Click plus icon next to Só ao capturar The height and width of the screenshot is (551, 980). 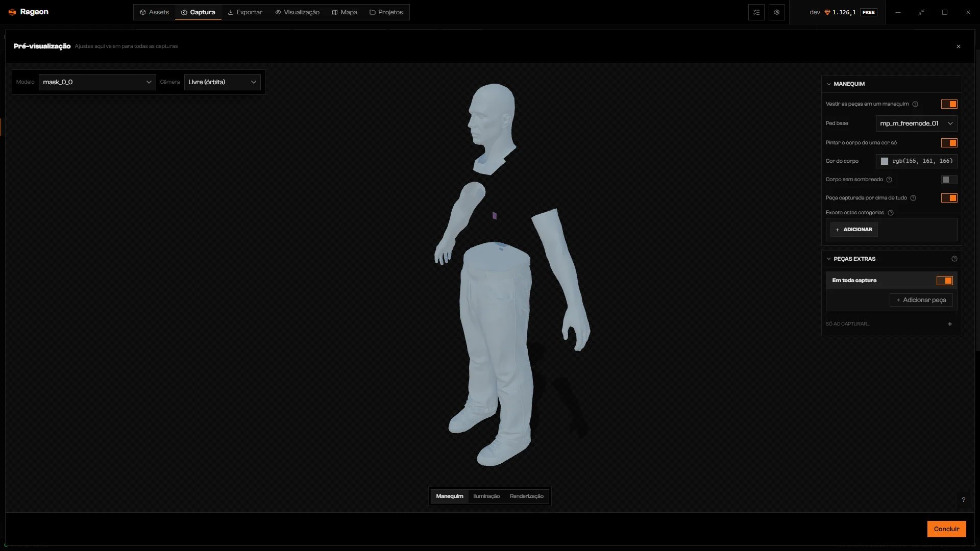950,324
